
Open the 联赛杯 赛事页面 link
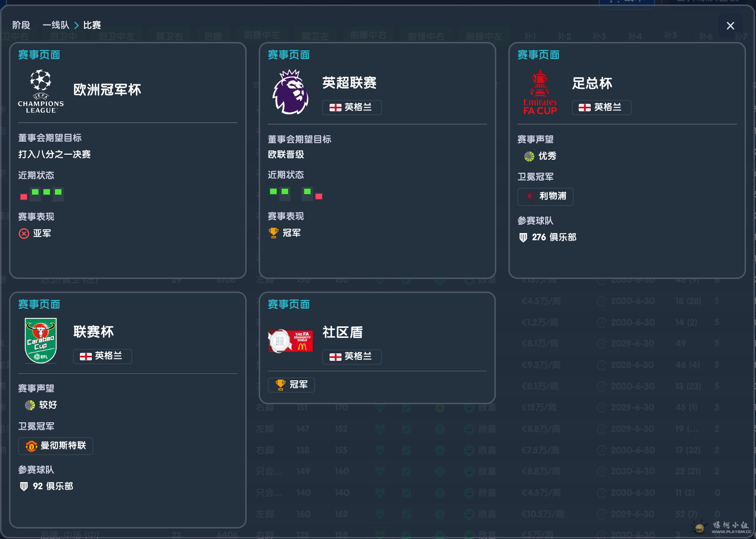coord(39,304)
